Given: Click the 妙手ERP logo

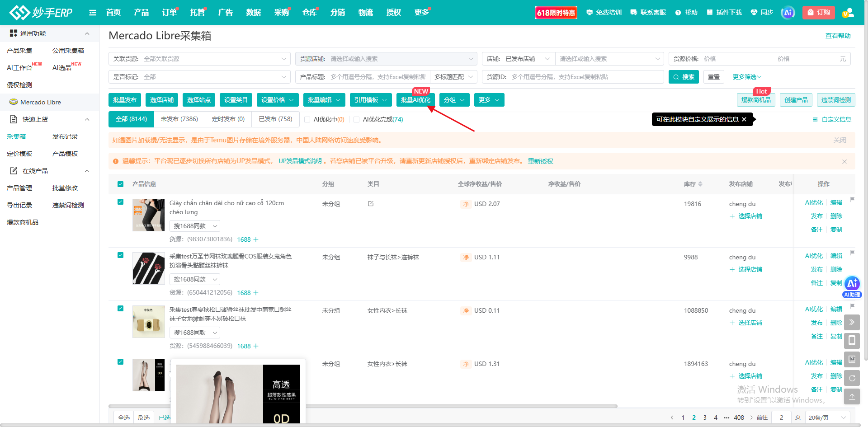Looking at the screenshot, I should (41, 13).
